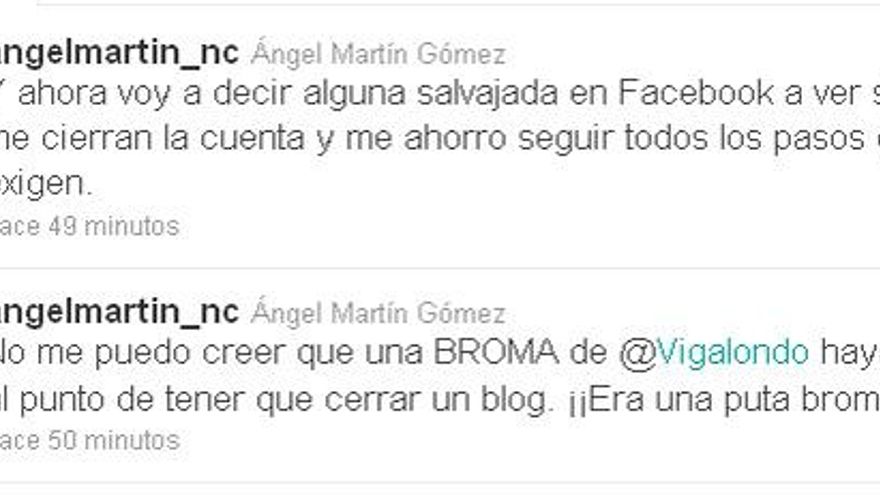Open the @Vigalondo mention link
The image size is (880, 495).
point(714,353)
